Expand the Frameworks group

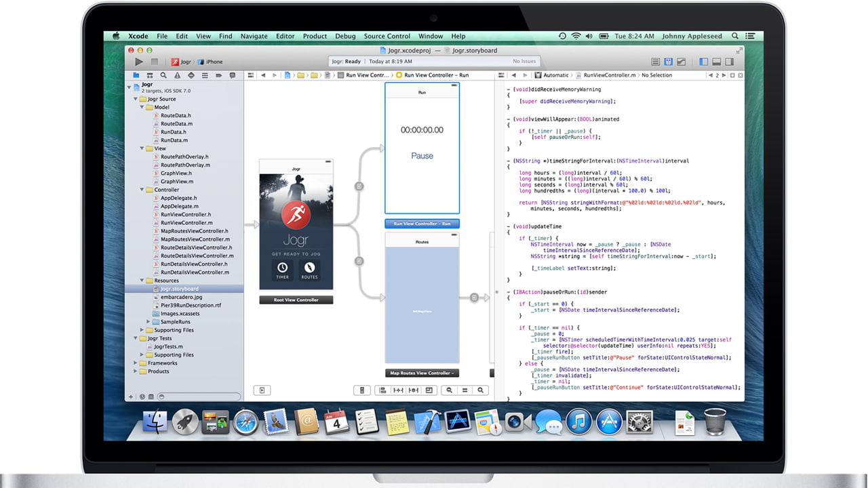tap(136, 363)
